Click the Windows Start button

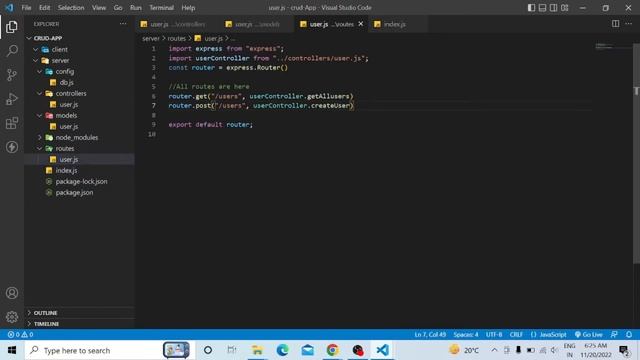[x=12, y=350]
